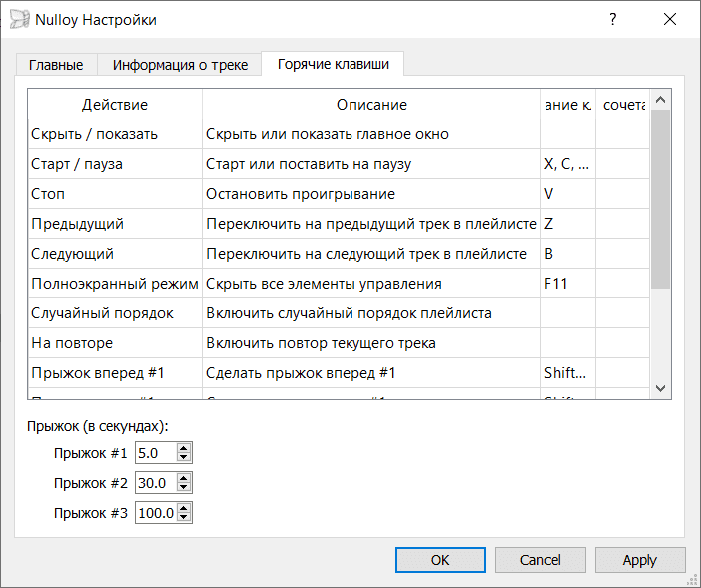Click the Описание column header

click(x=370, y=105)
